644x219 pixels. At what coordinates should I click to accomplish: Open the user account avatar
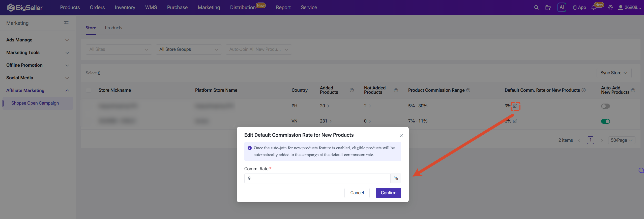click(621, 8)
